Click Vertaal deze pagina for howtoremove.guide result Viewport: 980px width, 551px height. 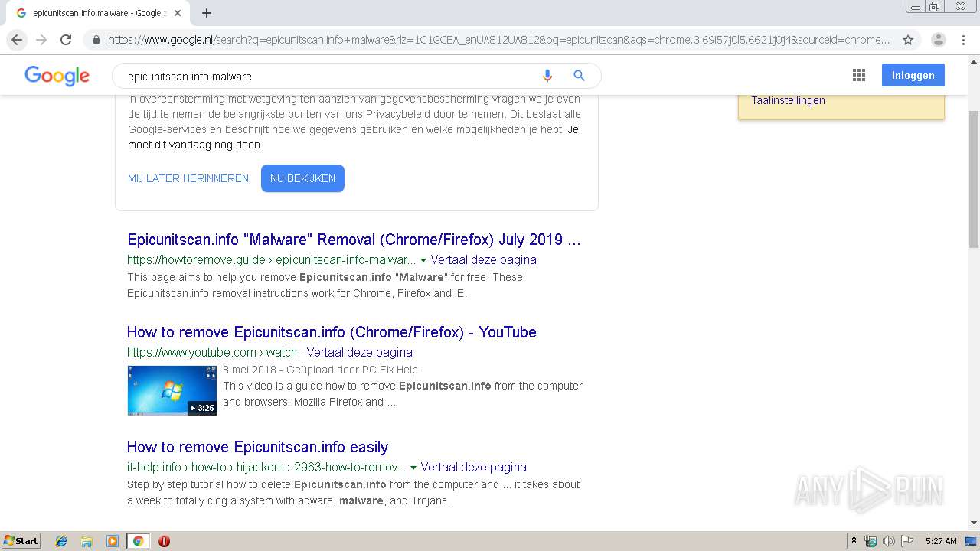pyautogui.click(x=483, y=260)
